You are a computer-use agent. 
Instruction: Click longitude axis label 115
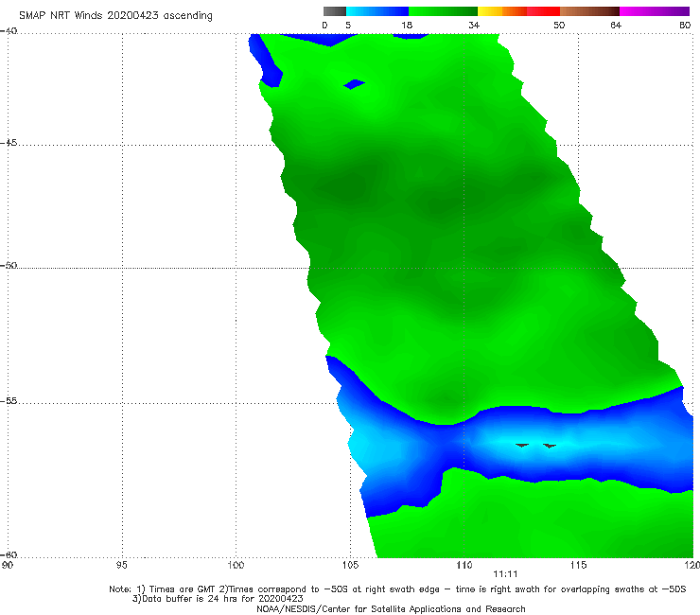pos(578,566)
